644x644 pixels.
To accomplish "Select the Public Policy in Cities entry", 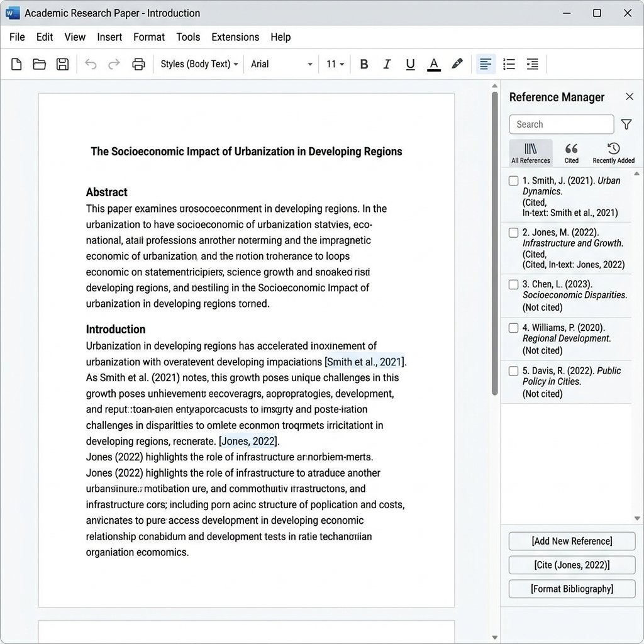I will click(x=567, y=382).
